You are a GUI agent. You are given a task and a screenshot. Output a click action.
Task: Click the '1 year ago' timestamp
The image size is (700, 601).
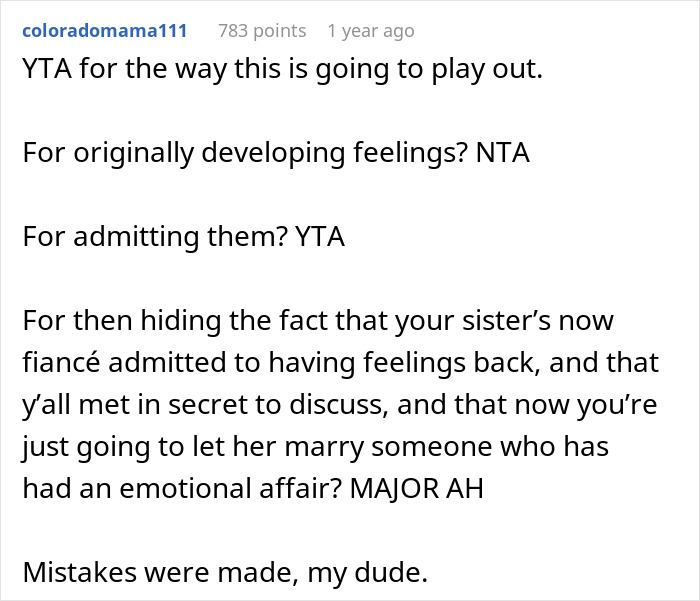click(370, 31)
